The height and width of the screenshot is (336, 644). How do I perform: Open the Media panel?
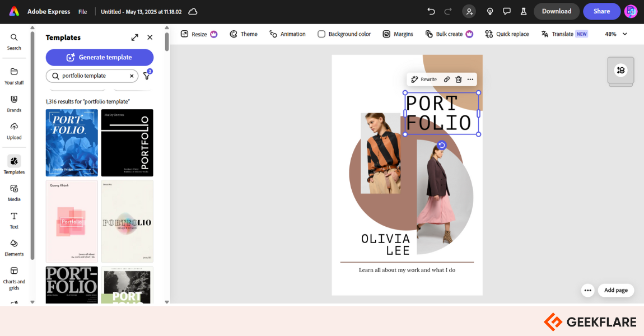pos(14,192)
